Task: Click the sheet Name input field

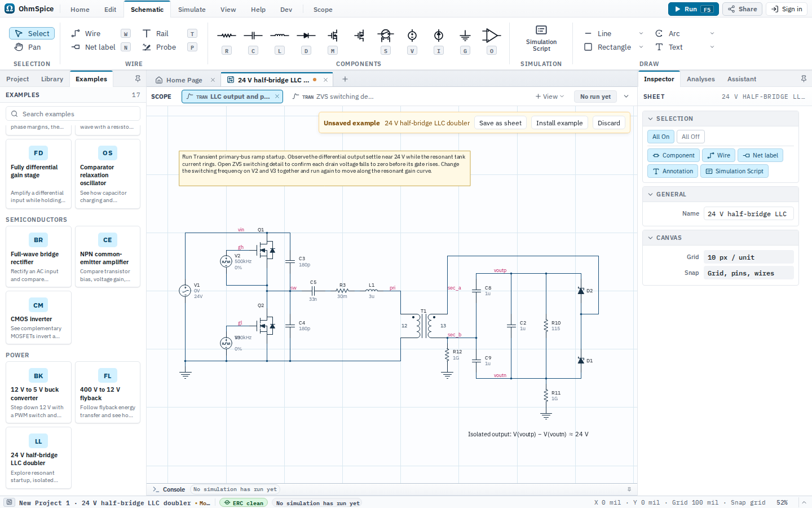Action: [749, 214]
